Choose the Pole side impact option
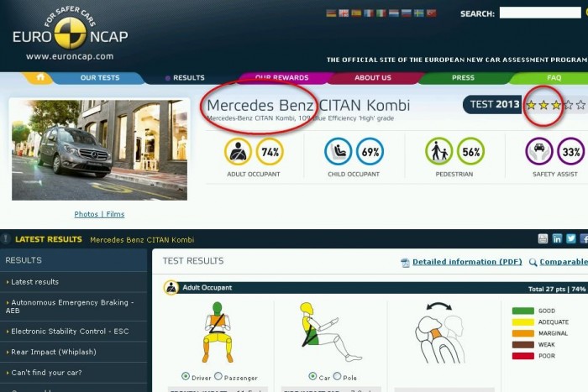Screen dimensions: 588x392 (337, 377)
